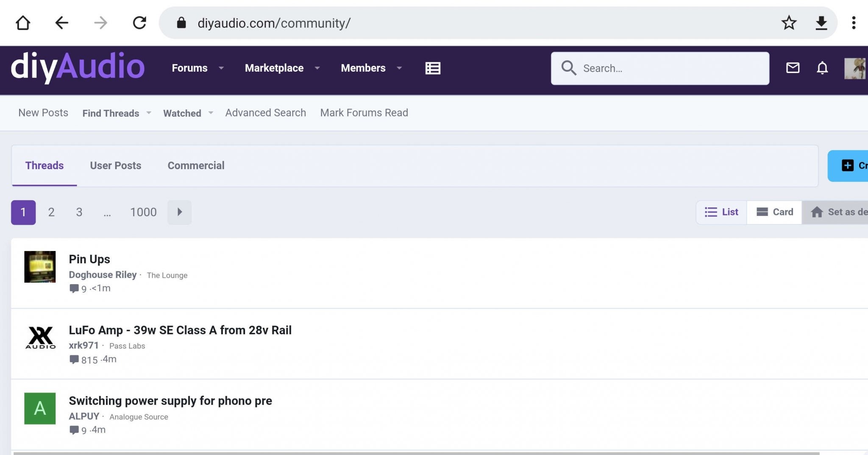Bookmark the page with the star icon
Screen dimensions: 868x455
[789, 23]
